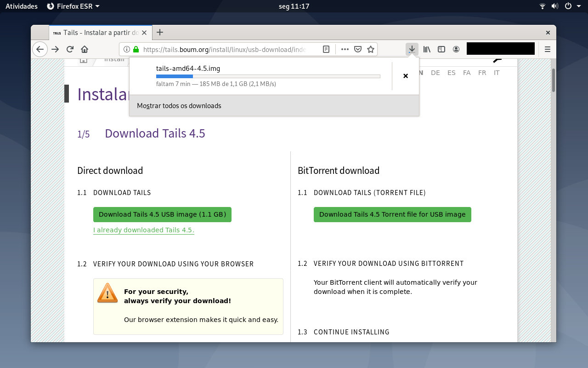The height and width of the screenshot is (368, 588).
Task: Click the URL address field
Action: coord(224,49)
